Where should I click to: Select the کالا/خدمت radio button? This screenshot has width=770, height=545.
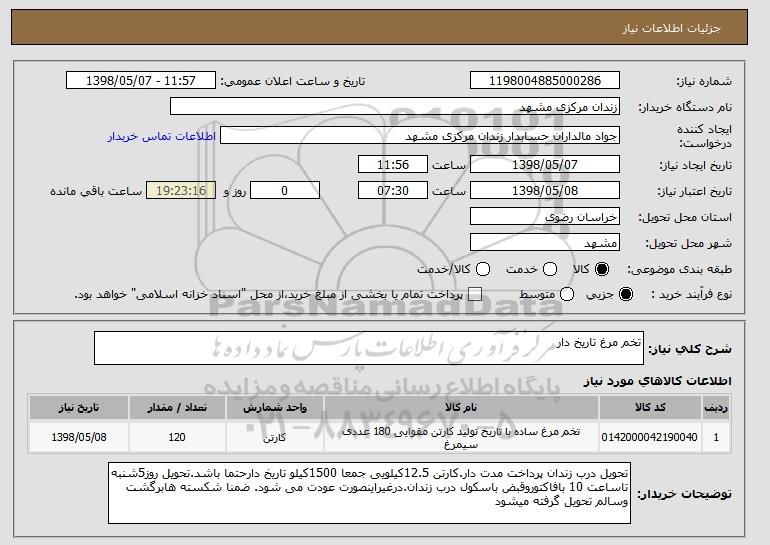483,269
